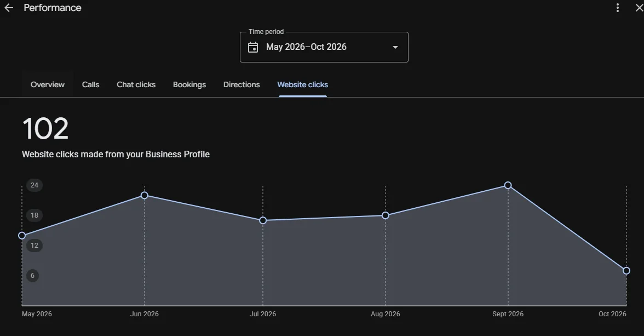Click the Aug 2026 axis label
This screenshot has width=644, height=336.
click(x=386, y=314)
